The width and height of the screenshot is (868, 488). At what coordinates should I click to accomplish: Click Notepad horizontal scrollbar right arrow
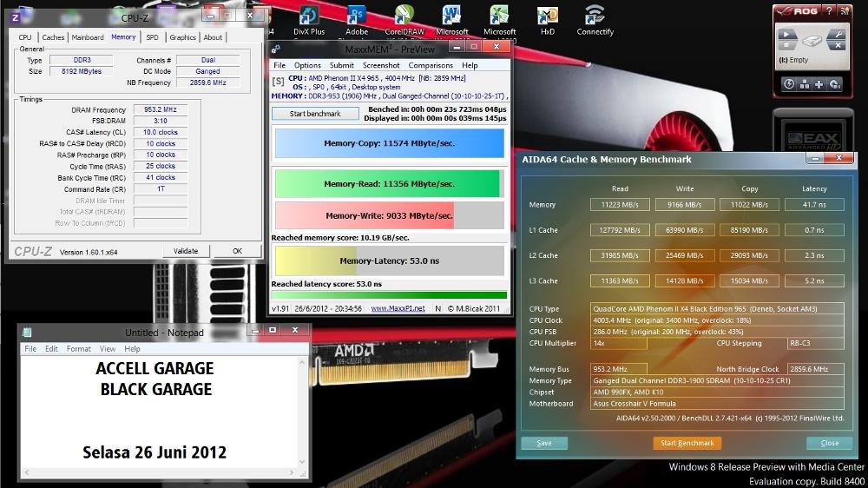pyautogui.click(x=292, y=472)
